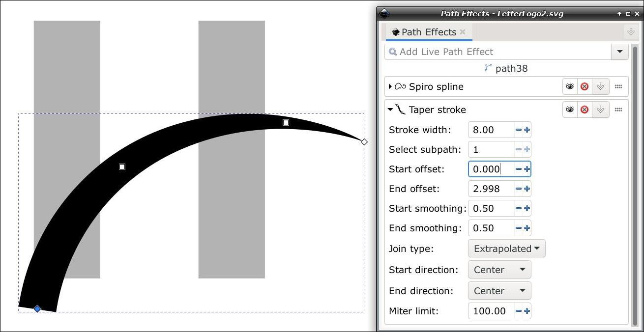Grab Taper stroke reorder handle
This screenshot has height=332, width=644.
click(x=618, y=110)
